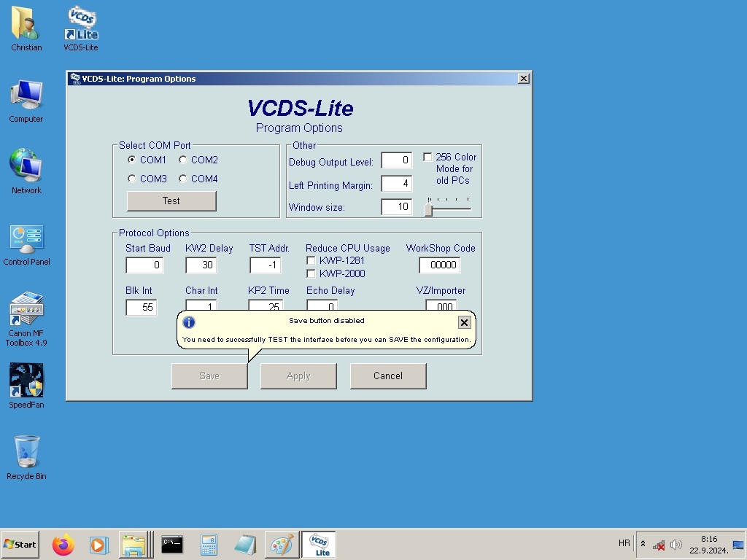Click the network status tray icon

pyautogui.click(x=659, y=545)
